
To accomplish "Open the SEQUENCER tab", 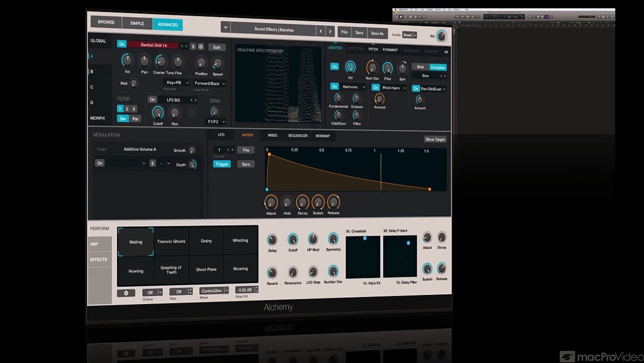I will pos(298,136).
